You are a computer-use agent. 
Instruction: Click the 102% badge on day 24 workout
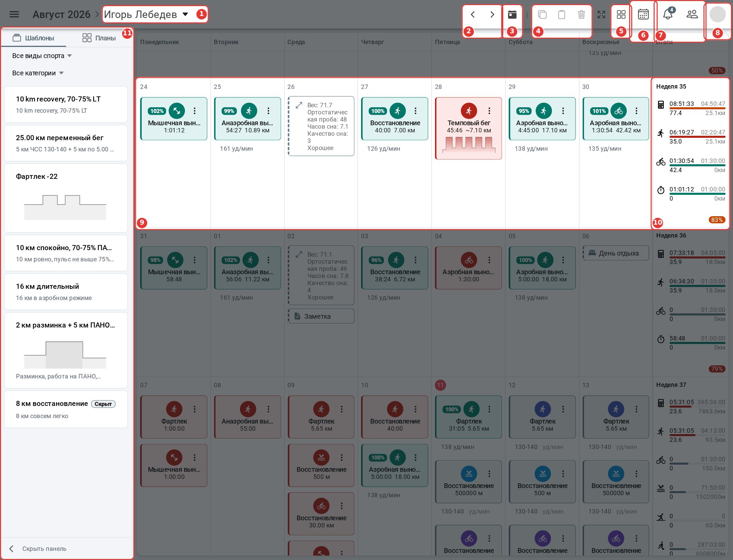[x=157, y=111]
